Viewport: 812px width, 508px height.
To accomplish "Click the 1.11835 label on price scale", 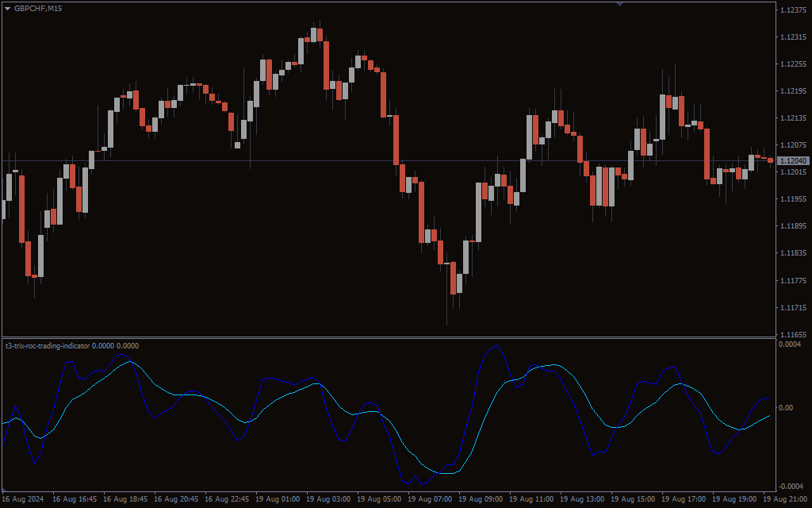I will (793, 253).
